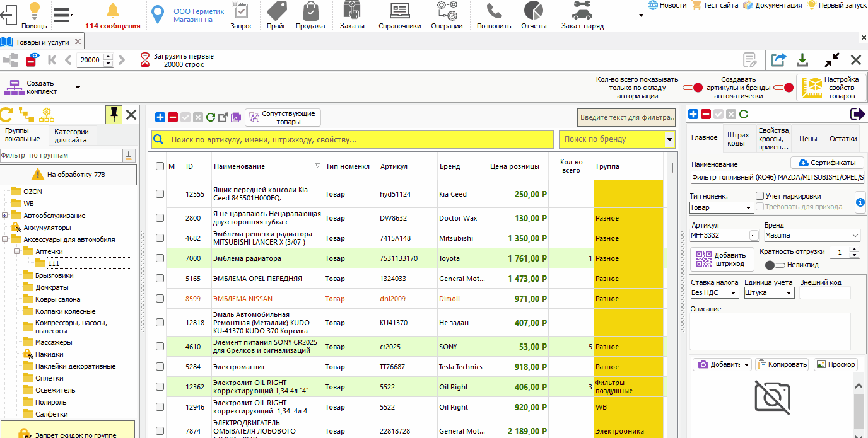Click the Сопутствующие товары button
Image resolution: width=868 pixels, height=438 pixels.
[x=283, y=118]
